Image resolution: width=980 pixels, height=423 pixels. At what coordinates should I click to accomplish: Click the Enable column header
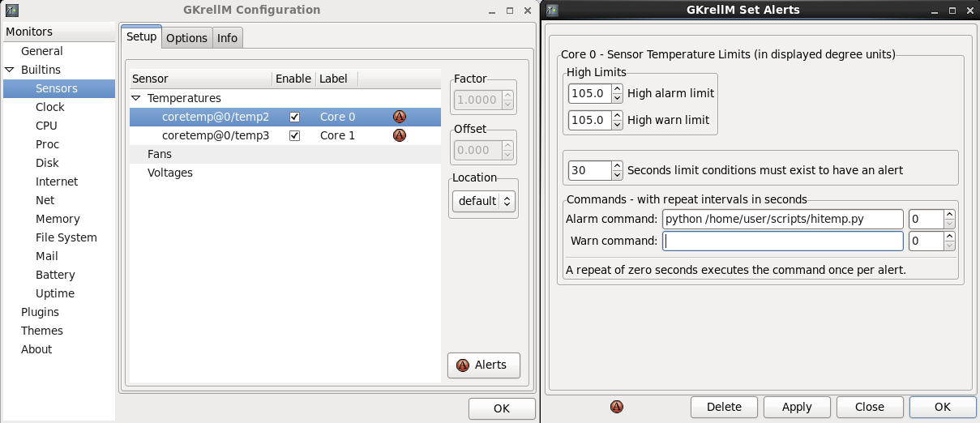click(x=293, y=79)
